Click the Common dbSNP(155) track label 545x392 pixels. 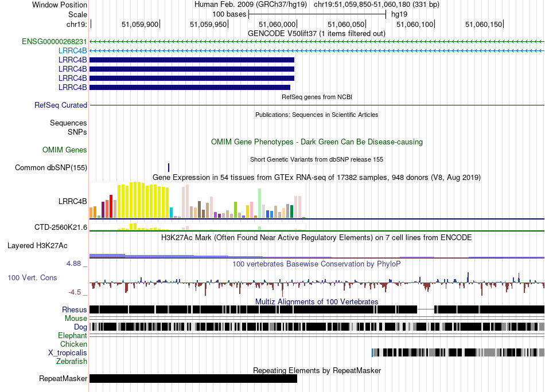(x=51, y=168)
